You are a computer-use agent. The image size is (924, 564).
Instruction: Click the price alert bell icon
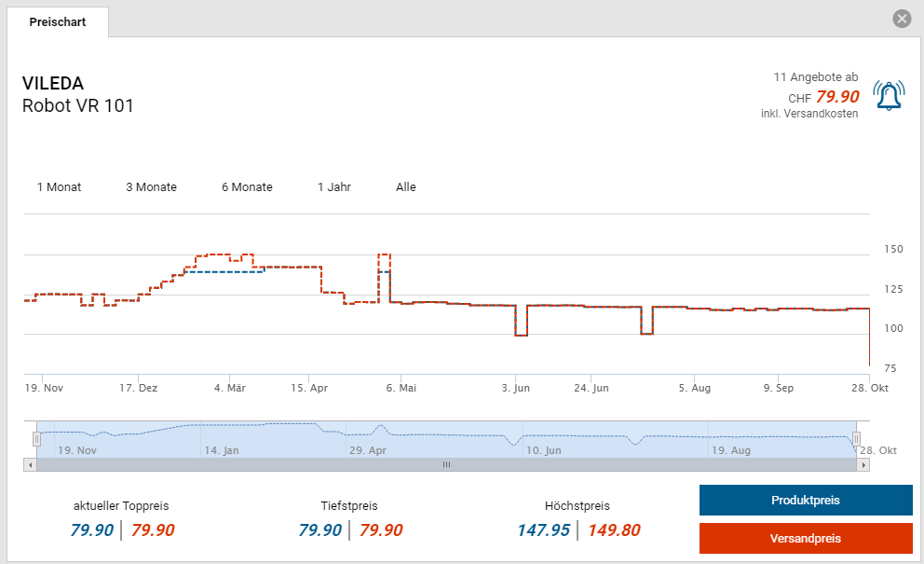pos(889,95)
